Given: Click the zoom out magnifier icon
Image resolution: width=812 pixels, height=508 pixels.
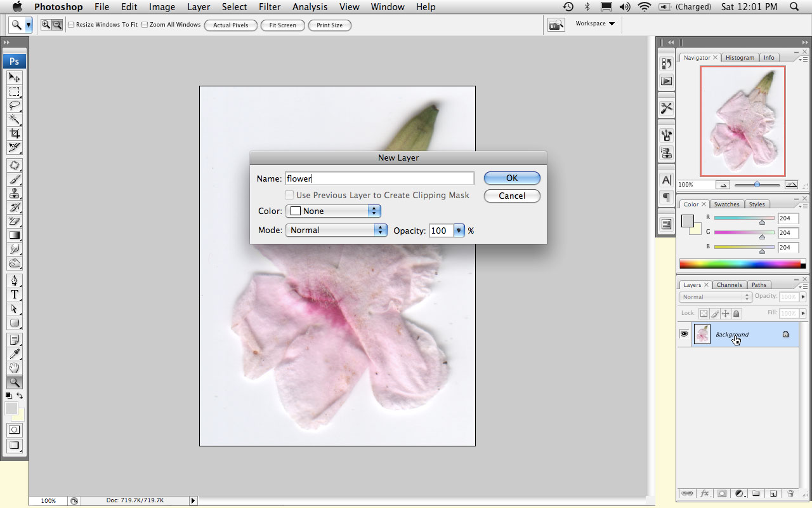Looking at the screenshot, I should pos(57,25).
